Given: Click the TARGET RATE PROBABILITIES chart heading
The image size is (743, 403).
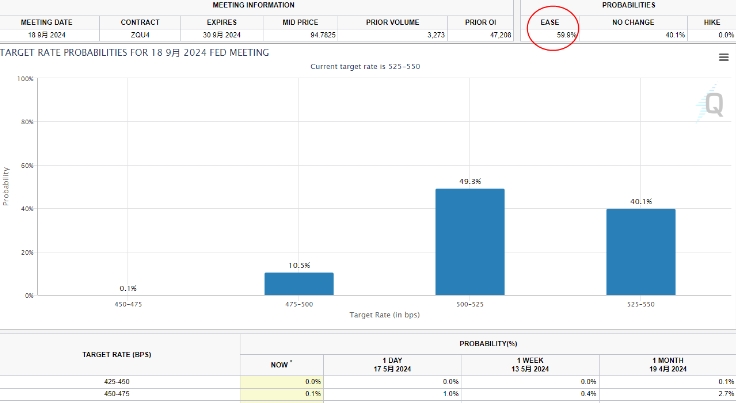Looking at the screenshot, I should pos(135,53).
